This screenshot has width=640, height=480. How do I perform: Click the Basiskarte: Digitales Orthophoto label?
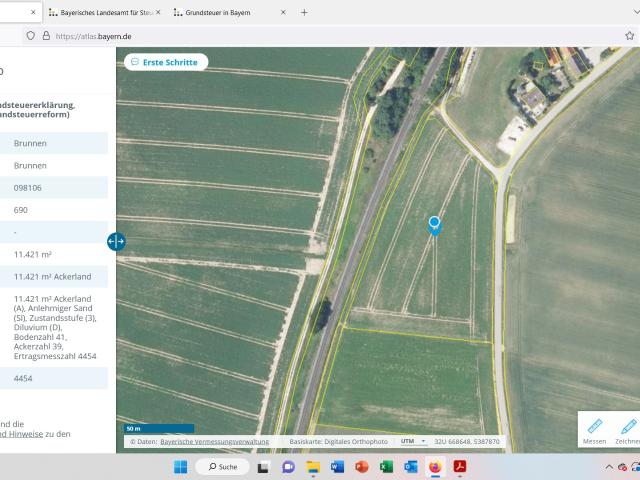pyautogui.click(x=338, y=441)
